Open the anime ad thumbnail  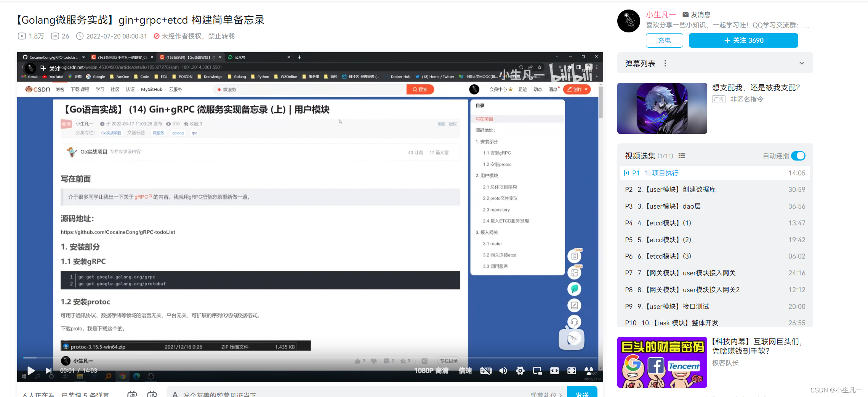[662, 108]
